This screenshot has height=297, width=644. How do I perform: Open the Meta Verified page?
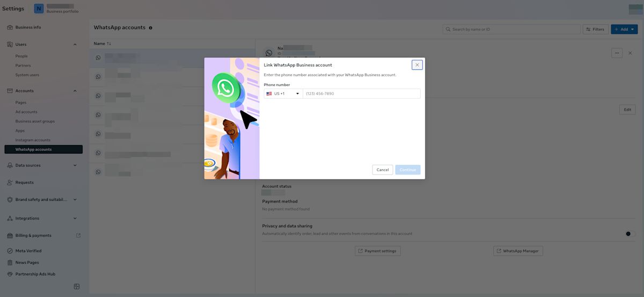tap(28, 251)
